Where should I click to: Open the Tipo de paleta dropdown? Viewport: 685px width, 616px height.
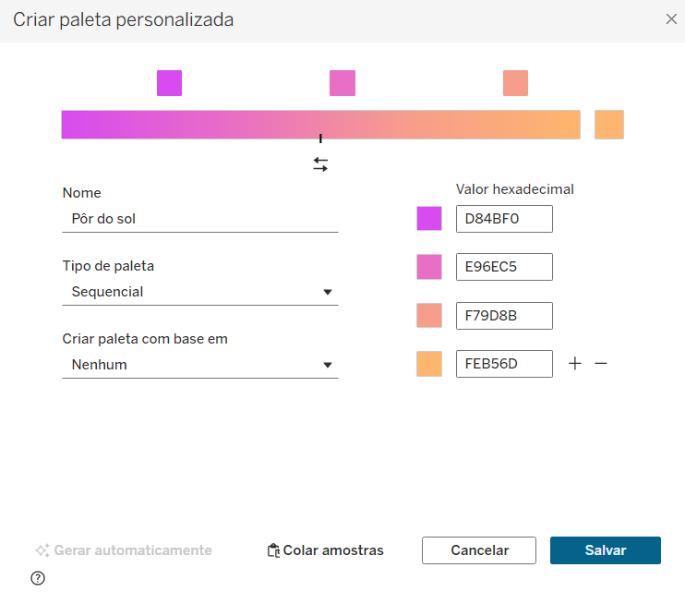click(x=199, y=292)
